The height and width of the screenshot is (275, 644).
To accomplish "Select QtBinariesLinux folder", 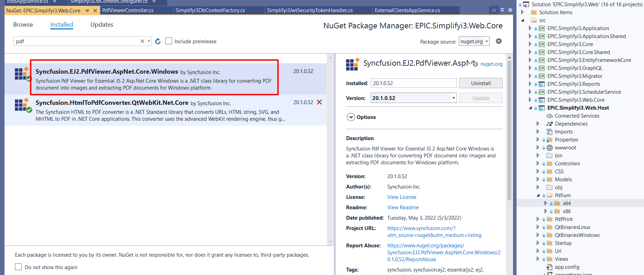I will [x=572, y=227].
